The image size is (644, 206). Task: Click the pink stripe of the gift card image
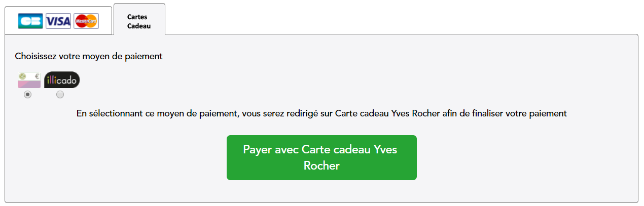tap(29, 84)
